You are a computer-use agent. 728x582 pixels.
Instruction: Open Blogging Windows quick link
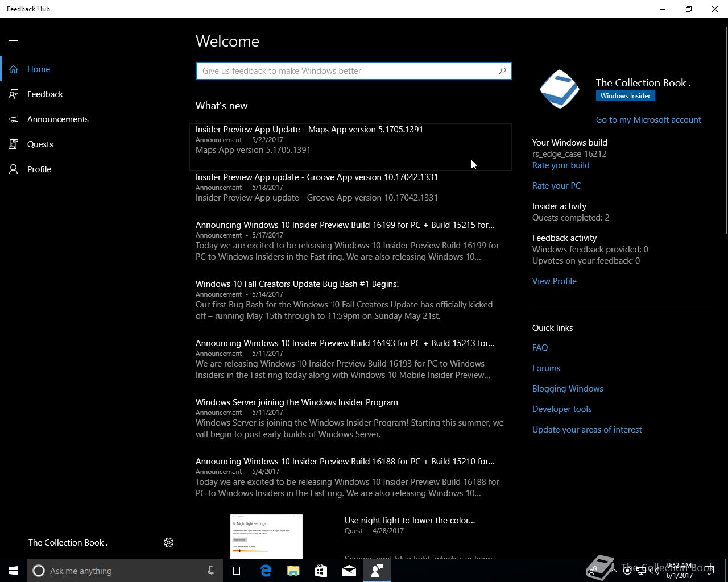568,389
